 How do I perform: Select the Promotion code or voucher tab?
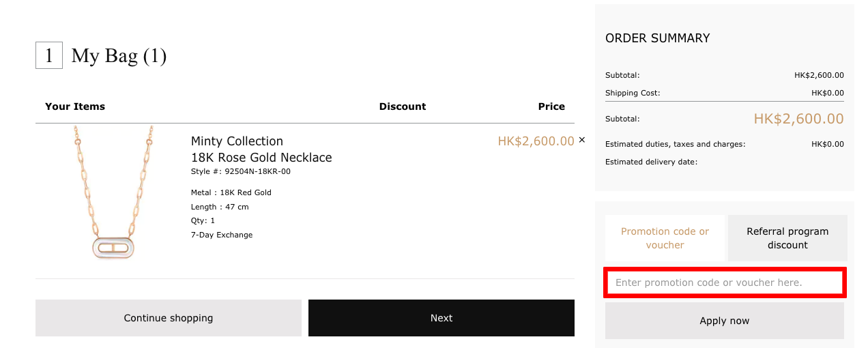pyautogui.click(x=665, y=238)
